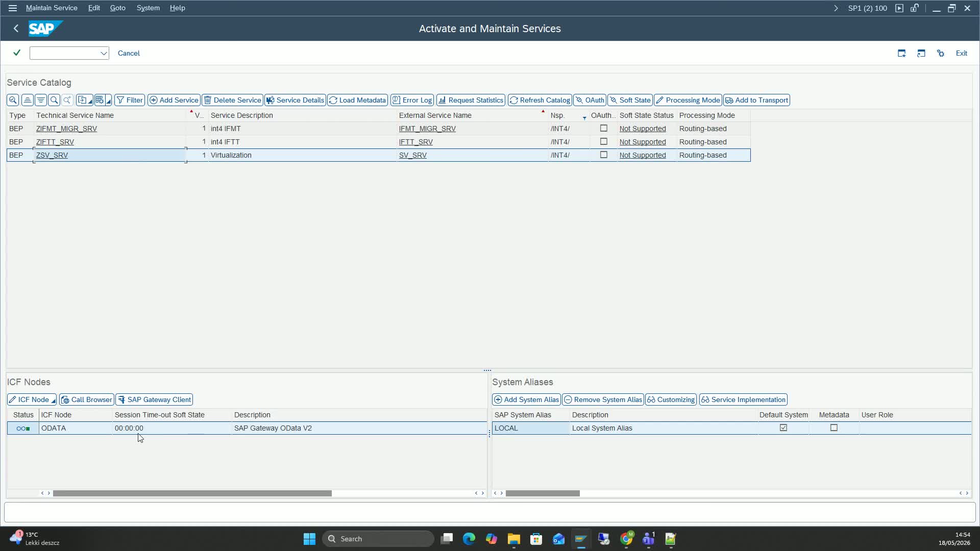Image resolution: width=980 pixels, height=551 pixels.
Task: Click the Filter button
Action: pyautogui.click(x=130, y=100)
